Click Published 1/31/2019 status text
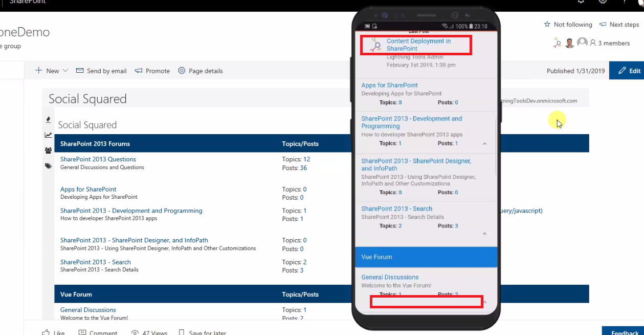This screenshot has height=335, width=644. (x=575, y=71)
